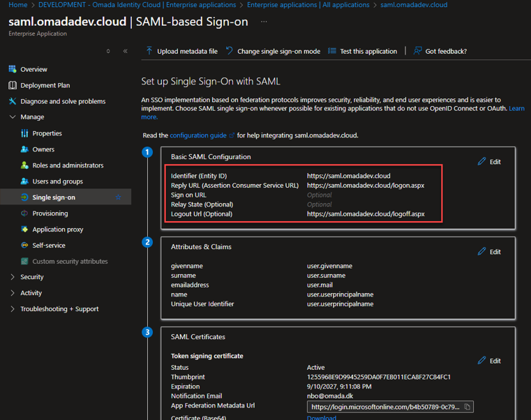531x420 pixels.
Task: Collapse the sidebar with double chevron
Action: [126, 51]
